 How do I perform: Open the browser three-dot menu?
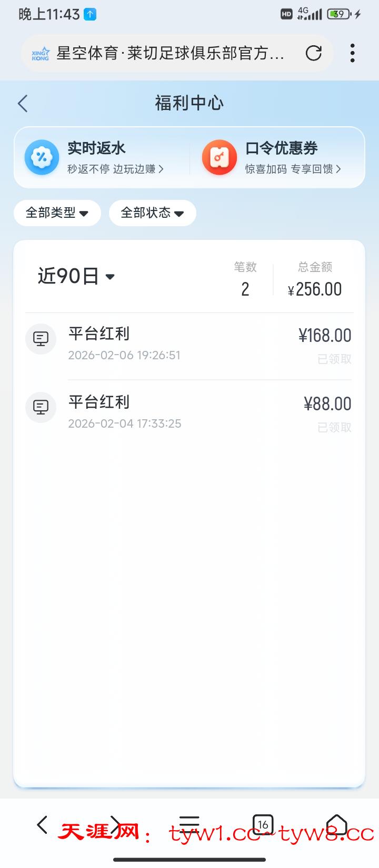352,53
